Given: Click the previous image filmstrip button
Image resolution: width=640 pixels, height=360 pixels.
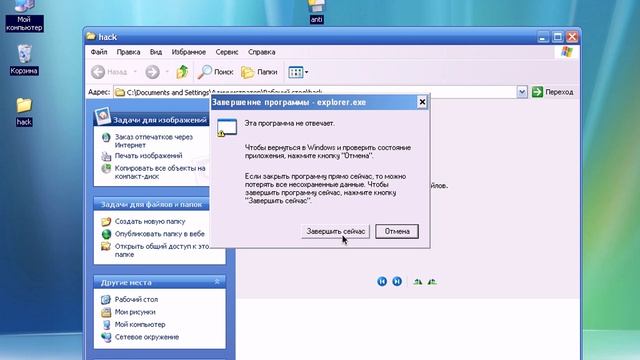Looking at the screenshot, I should coord(382,281).
